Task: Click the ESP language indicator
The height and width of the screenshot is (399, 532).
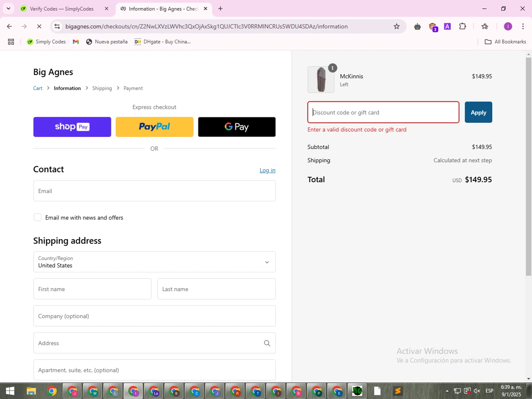Action: tap(489, 391)
